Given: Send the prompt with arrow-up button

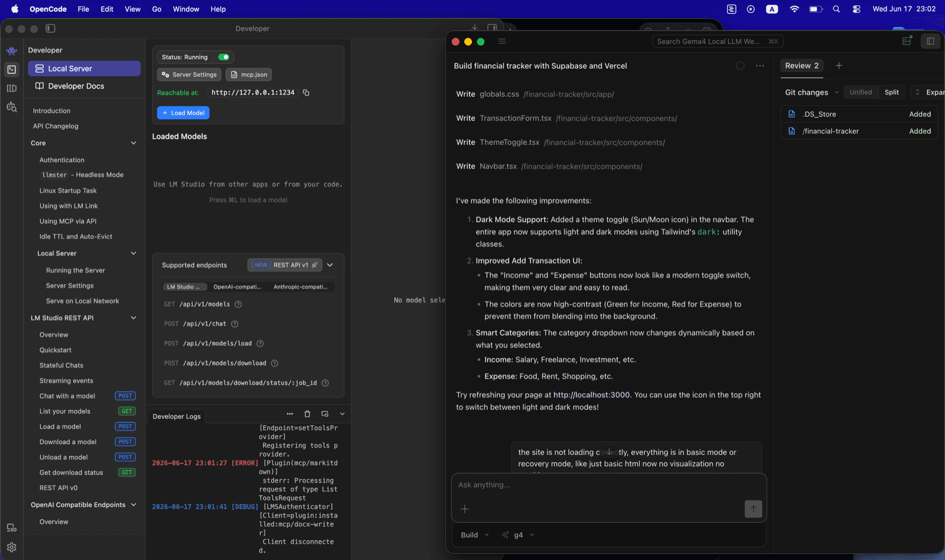Looking at the screenshot, I should [x=753, y=509].
